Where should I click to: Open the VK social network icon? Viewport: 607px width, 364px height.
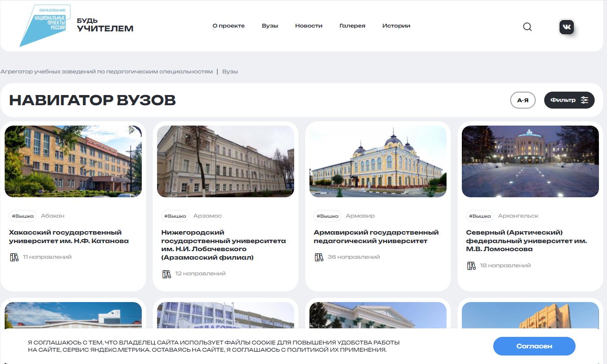[x=567, y=27]
